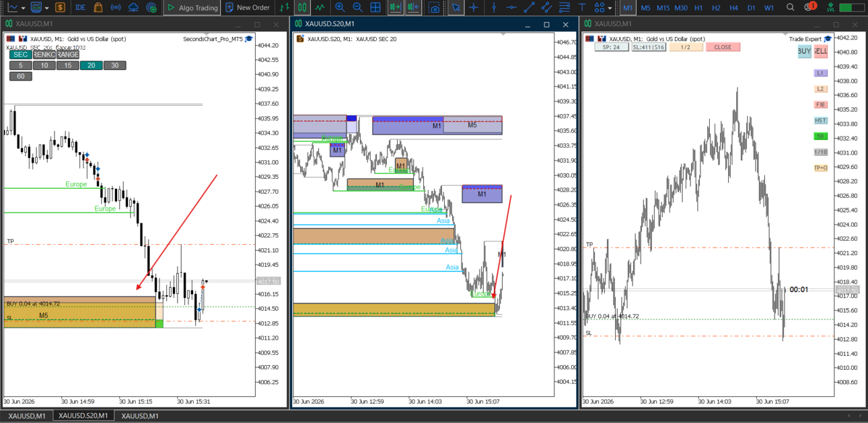868x423 pixels.
Task: Click the connection status bar indicator
Action: (x=853, y=7)
